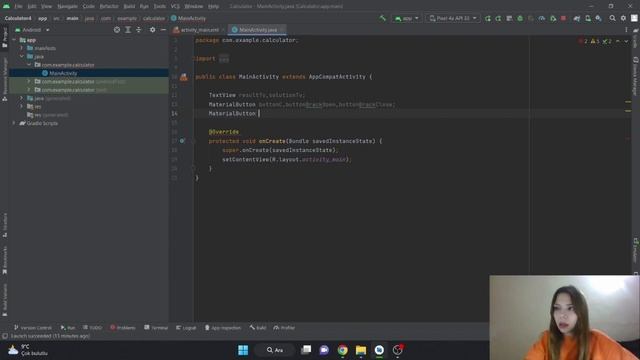Click the Select Opened File target icon
640x360 pixels.
[117, 30]
